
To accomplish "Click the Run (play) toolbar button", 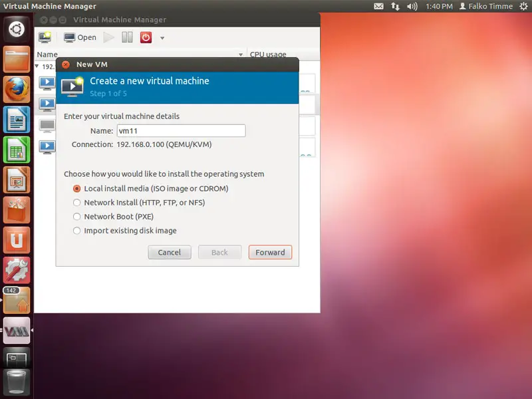I will (108, 37).
